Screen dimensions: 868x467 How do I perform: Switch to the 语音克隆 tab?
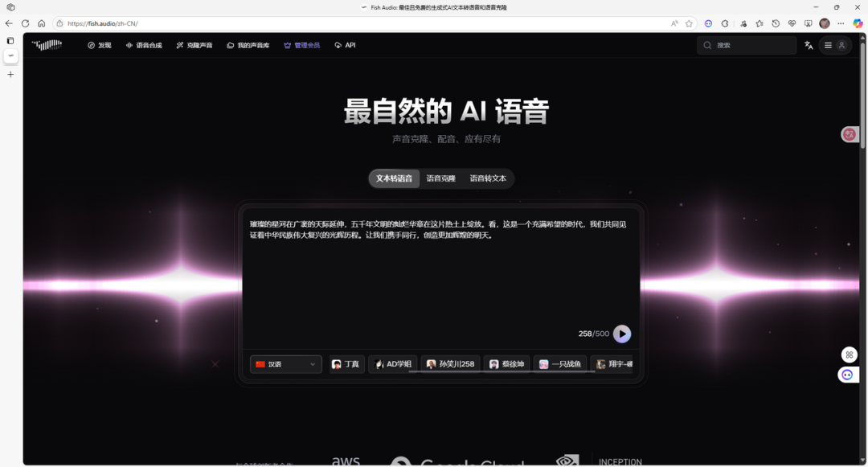(x=440, y=178)
